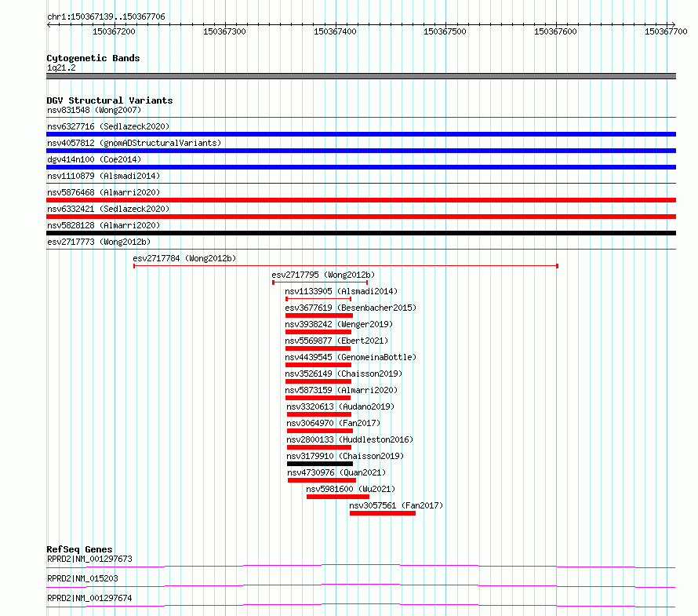The width and height of the screenshot is (698, 616).
Task: Select the RPRD2|NM_001297674 transcript label
Action: coord(89,598)
